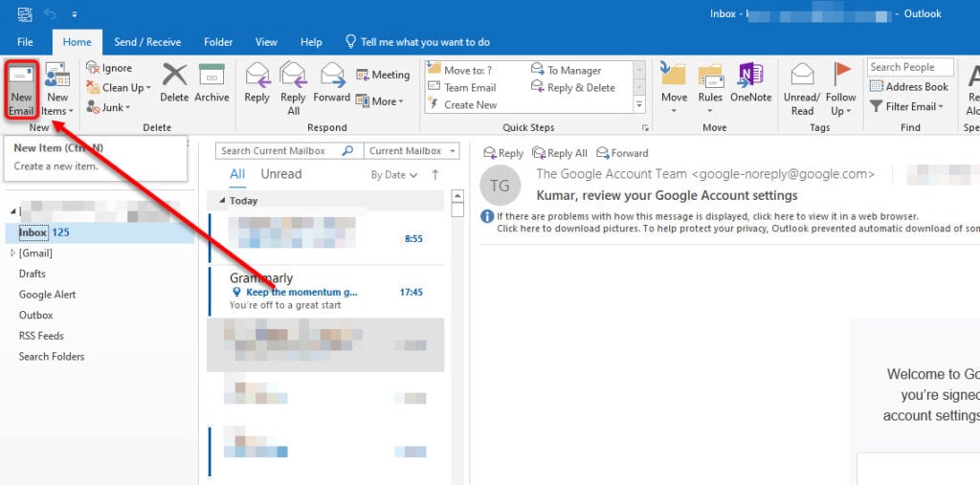
Task: Toggle Unread/Read status
Action: (x=802, y=89)
